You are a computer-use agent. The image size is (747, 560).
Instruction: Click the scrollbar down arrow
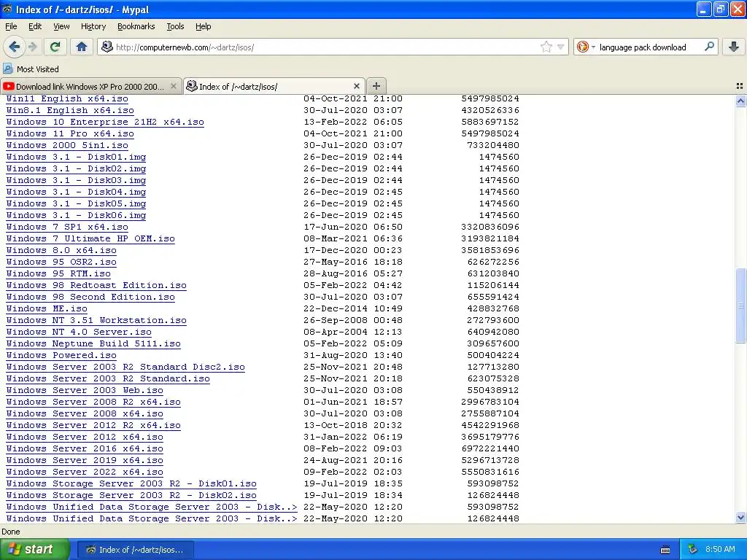pos(740,517)
